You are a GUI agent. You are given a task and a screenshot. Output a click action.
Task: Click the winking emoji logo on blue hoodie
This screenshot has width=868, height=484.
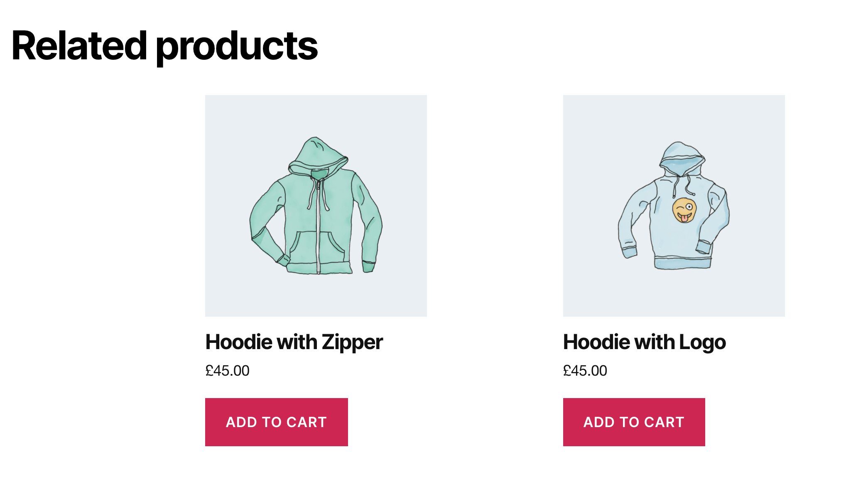pos(684,210)
